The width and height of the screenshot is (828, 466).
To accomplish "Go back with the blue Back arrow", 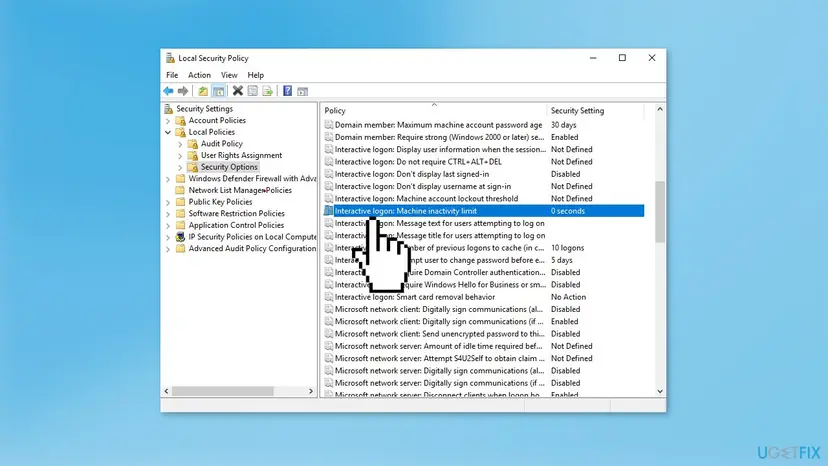I will 168,91.
